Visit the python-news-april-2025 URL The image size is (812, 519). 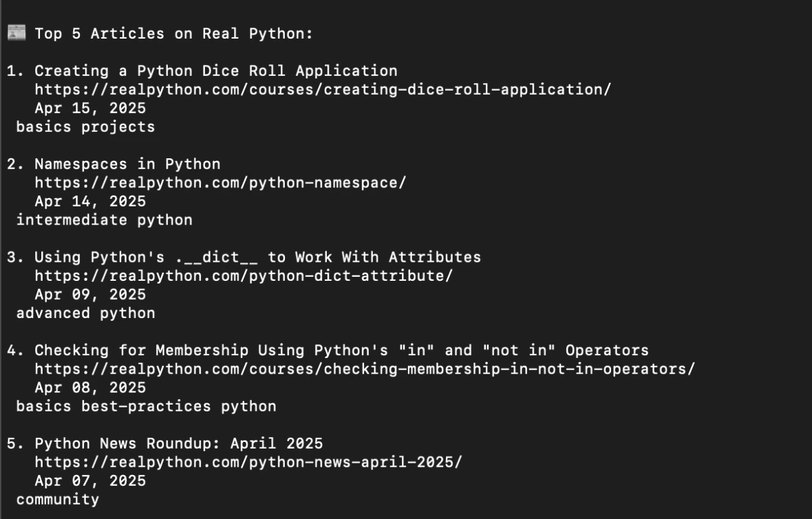point(248,462)
